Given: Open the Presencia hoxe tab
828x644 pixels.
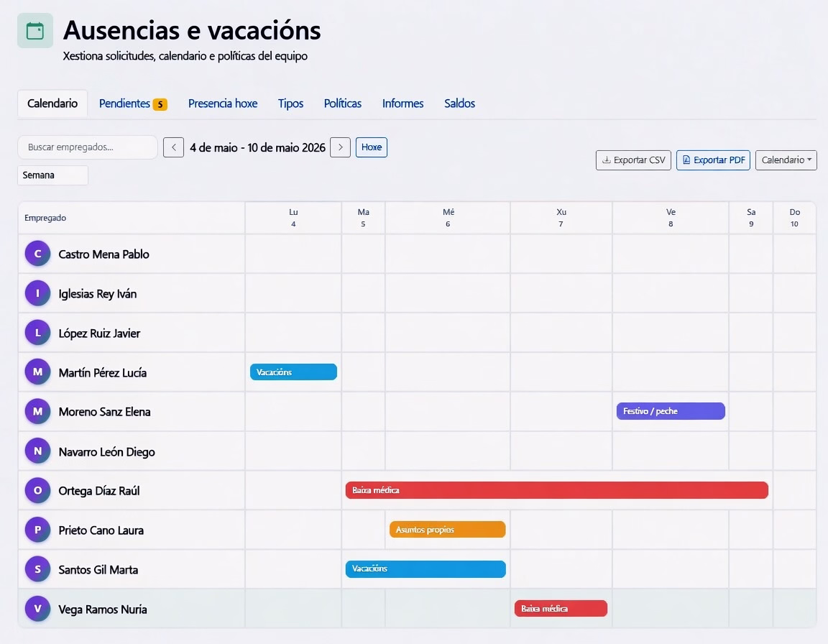Looking at the screenshot, I should pos(223,103).
